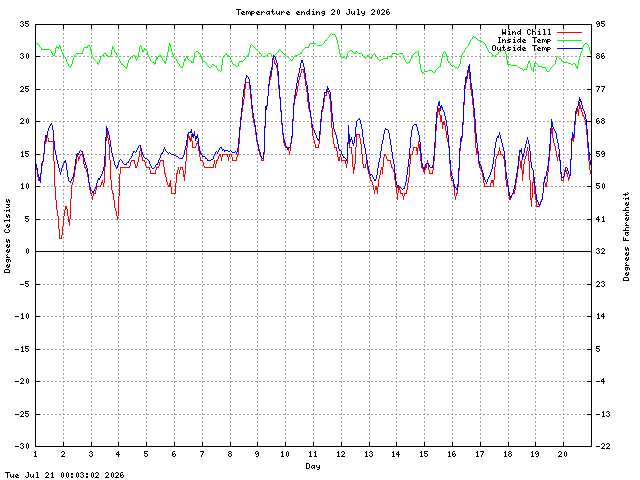Screen dimensions: 640x480
Task: Click the 20 tick on the Celsius axis
Action: click(24, 121)
